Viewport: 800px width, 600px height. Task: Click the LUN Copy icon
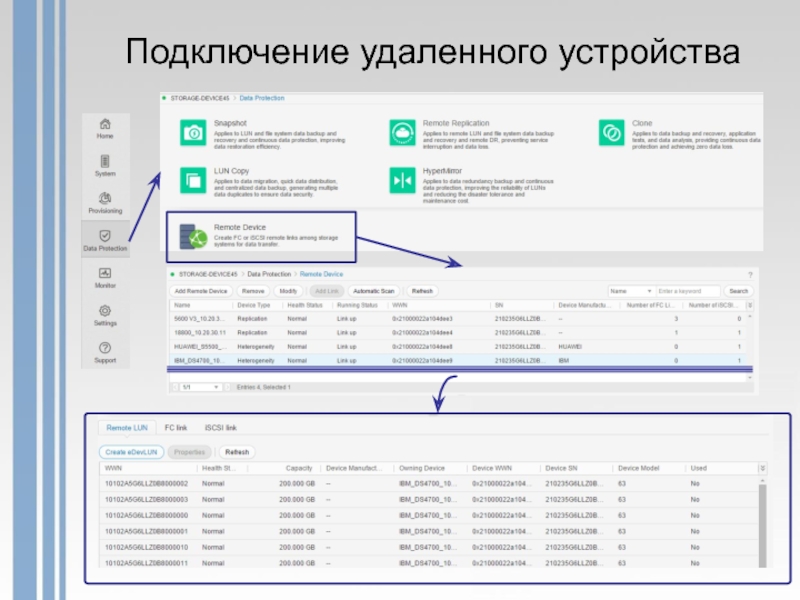pos(191,180)
